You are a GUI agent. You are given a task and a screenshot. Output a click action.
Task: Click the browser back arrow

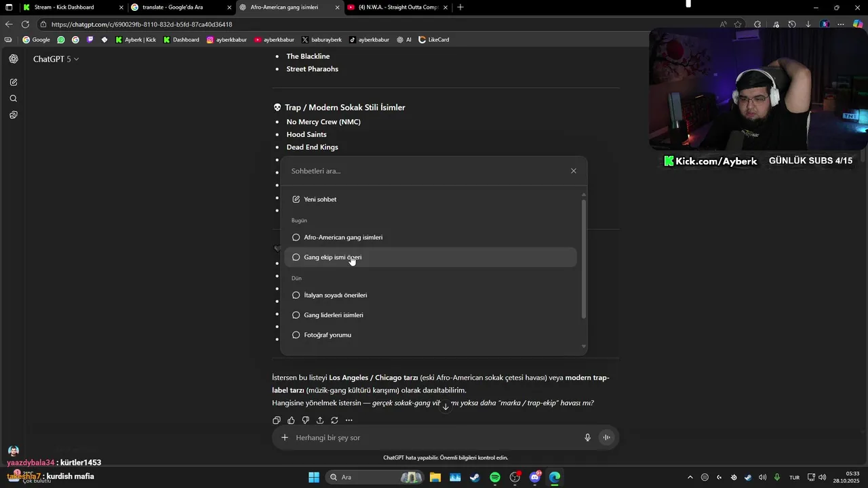[9, 24]
